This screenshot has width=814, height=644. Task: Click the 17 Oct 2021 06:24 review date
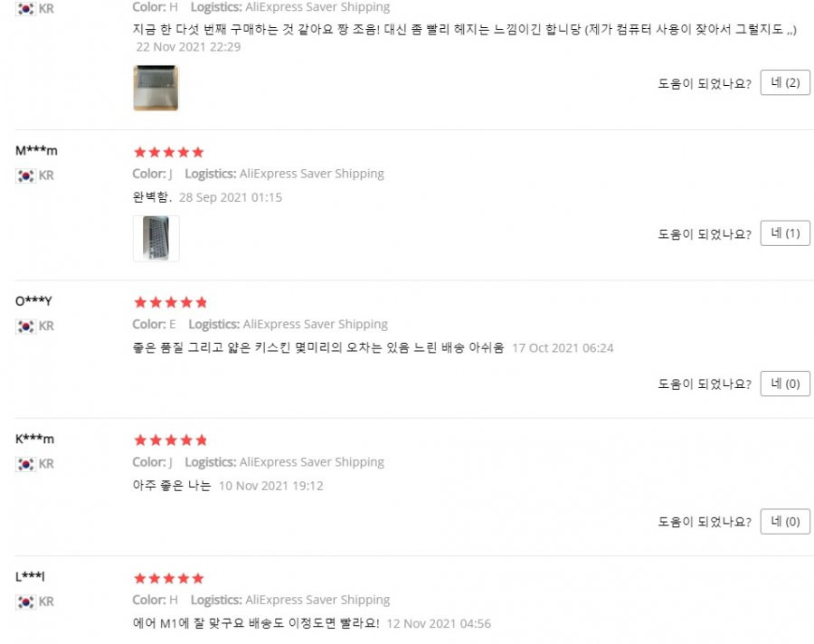[563, 348]
